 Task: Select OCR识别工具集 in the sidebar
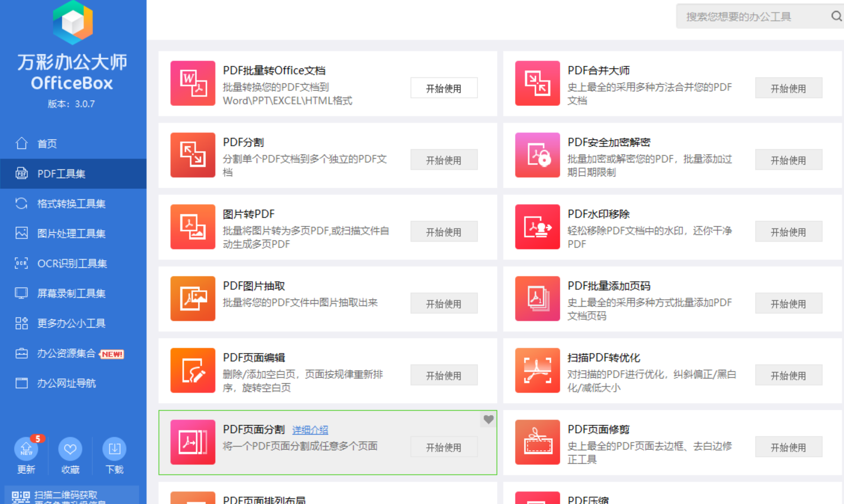coord(73,263)
